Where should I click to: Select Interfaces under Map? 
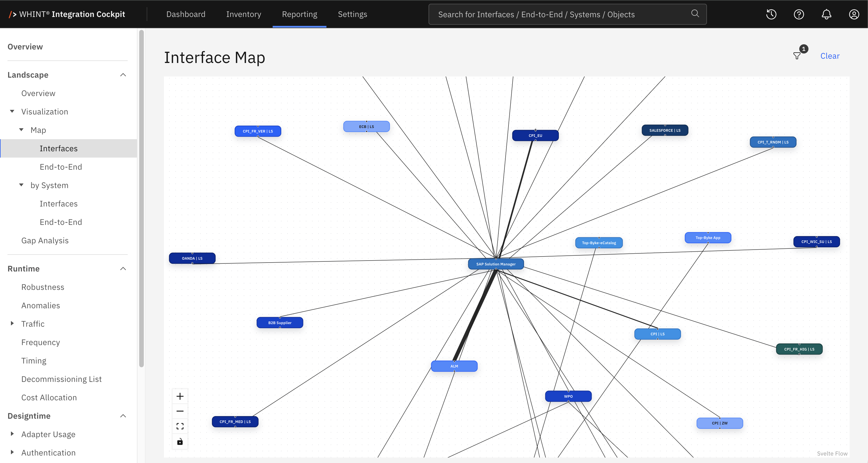pos(68,148)
